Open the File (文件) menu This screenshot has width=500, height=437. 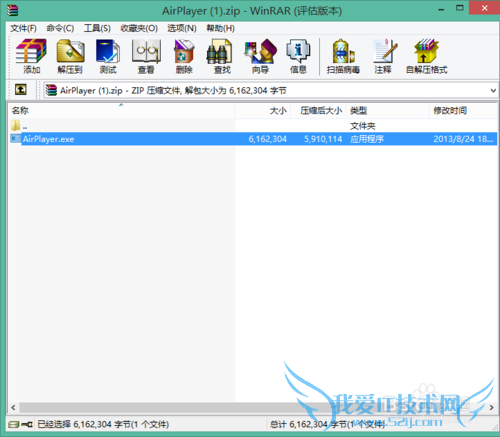click(23, 28)
